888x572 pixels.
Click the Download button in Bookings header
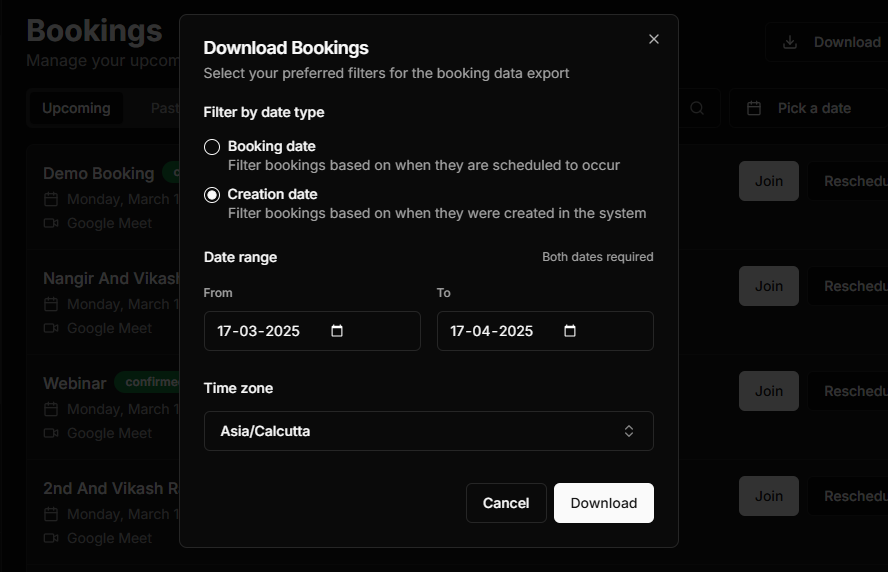[827, 42]
